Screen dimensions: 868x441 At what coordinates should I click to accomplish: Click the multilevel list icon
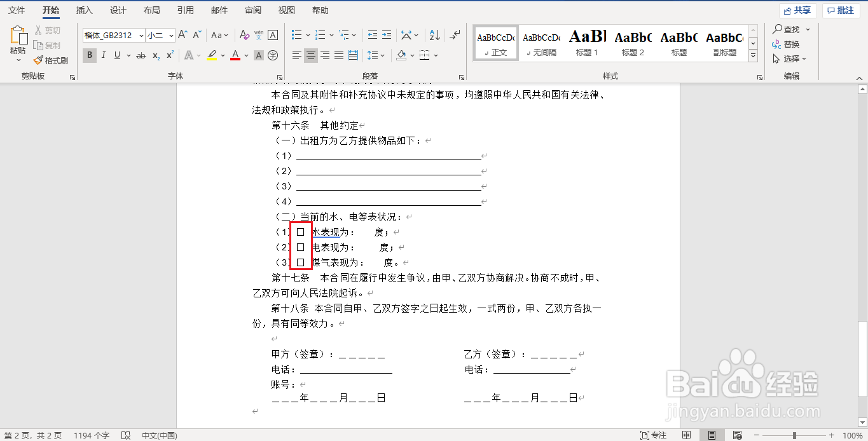[344, 35]
